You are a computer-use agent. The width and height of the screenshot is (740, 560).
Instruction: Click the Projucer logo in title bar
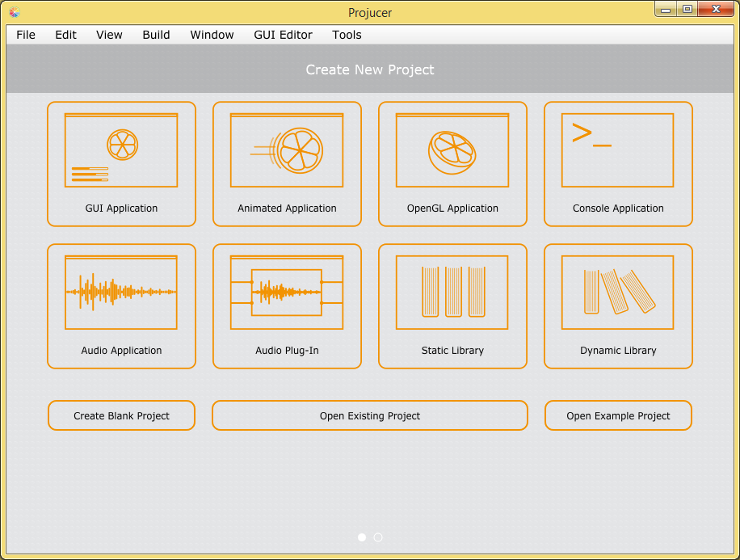point(15,12)
